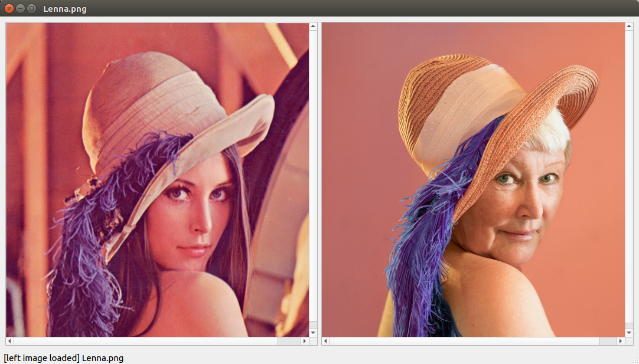Minimize the Lenna.png window
The image size is (639, 364).
pyautogui.click(x=20, y=8)
